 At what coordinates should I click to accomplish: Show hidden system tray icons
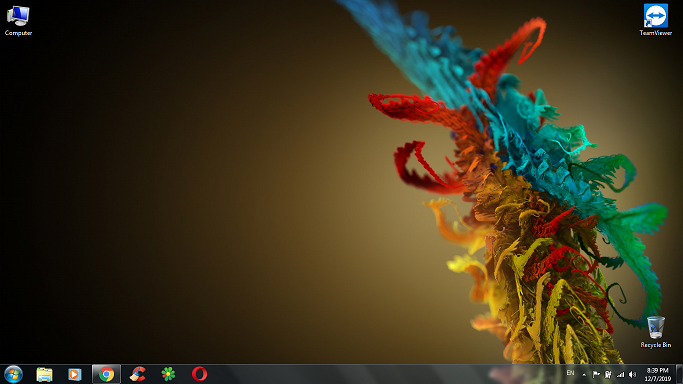(584, 375)
